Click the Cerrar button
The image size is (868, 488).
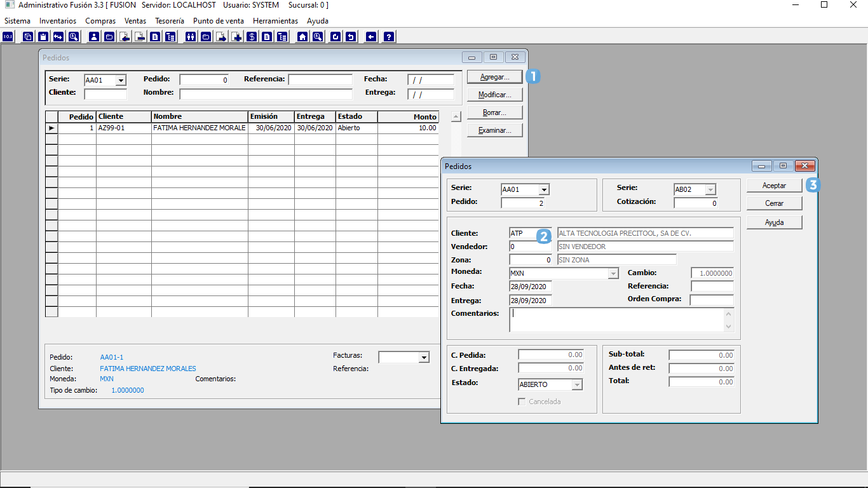point(774,203)
